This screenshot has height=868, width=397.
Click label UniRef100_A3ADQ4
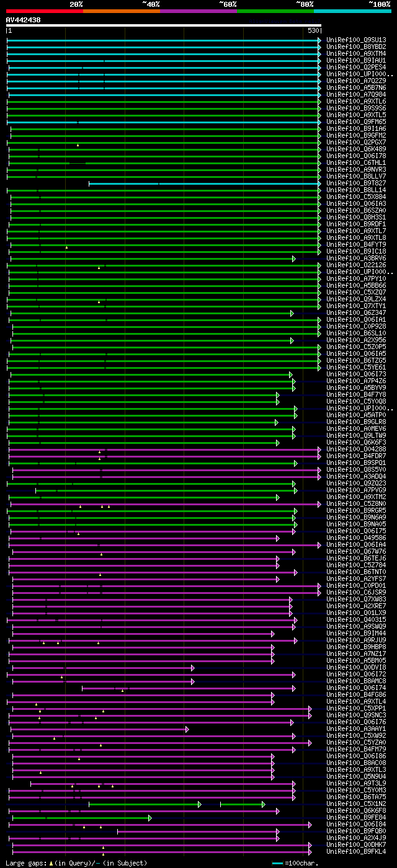click(356, 476)
